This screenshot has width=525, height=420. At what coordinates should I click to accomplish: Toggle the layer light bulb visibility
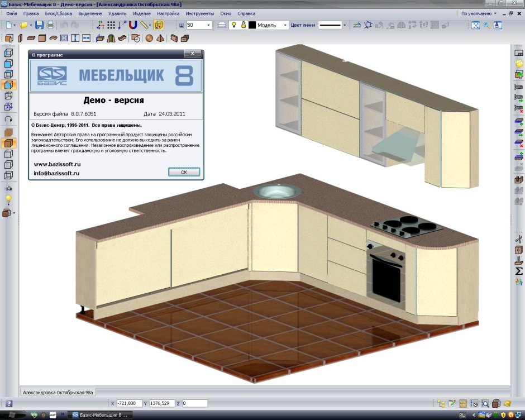coord(234,25)
